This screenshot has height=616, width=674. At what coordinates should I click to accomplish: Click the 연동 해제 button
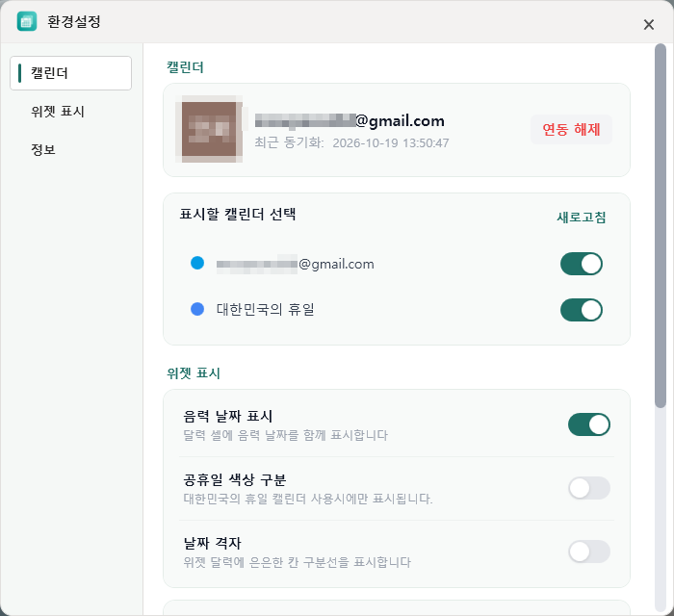coord(571,129)
